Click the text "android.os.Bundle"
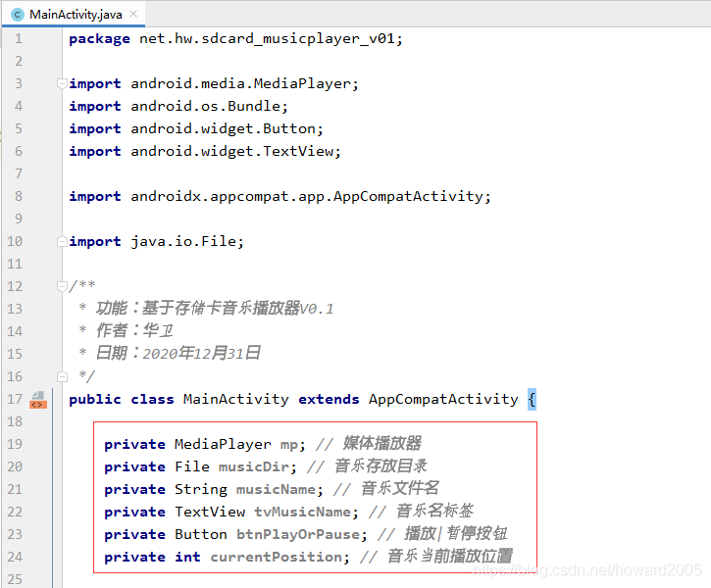This screenshot has height=588, width=711. tap(205, 106)
